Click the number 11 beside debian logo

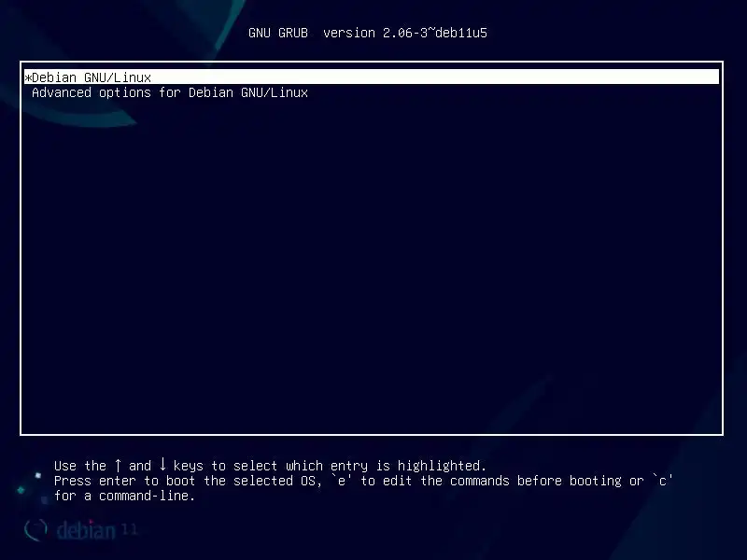click(129, 529)
